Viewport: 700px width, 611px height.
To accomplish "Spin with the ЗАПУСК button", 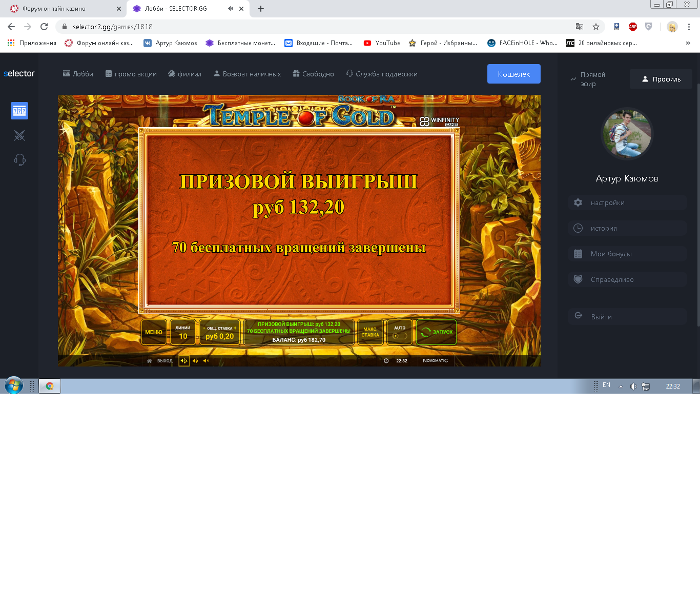I will point(437,332).
